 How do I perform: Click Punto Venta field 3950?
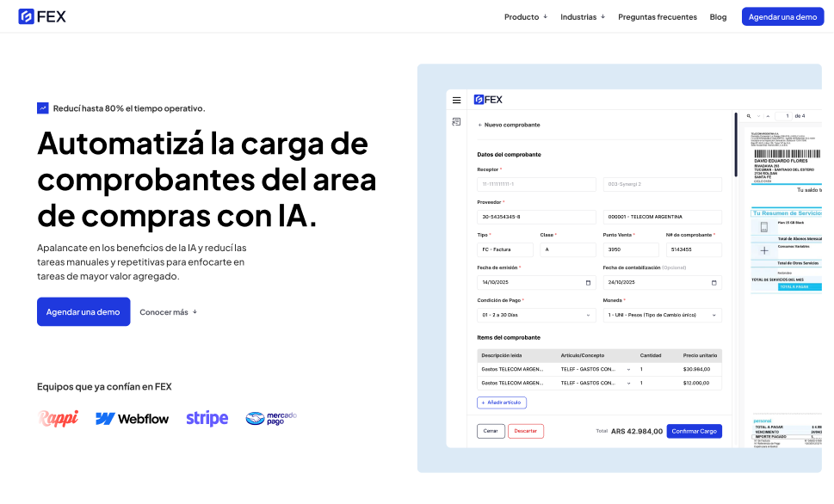coord(631,249)
